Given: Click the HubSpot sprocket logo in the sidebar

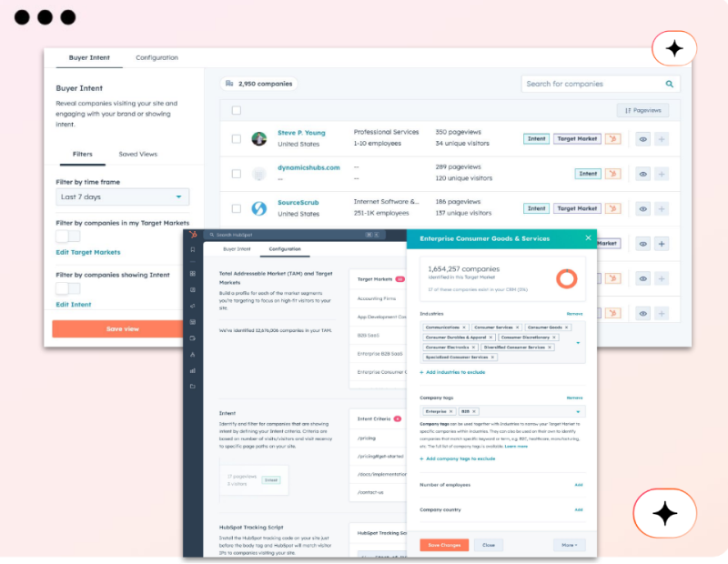Looking at the screenshot, I should (193, 235).
